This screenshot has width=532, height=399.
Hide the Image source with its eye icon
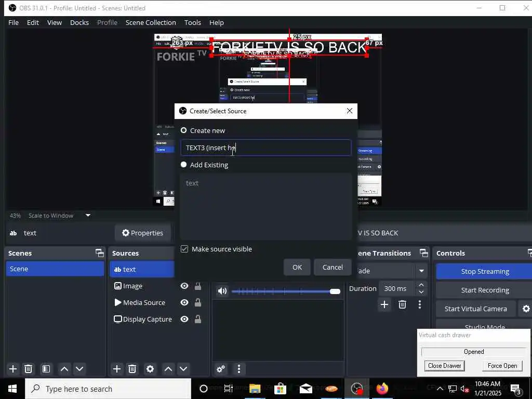(x=184, y=286)
